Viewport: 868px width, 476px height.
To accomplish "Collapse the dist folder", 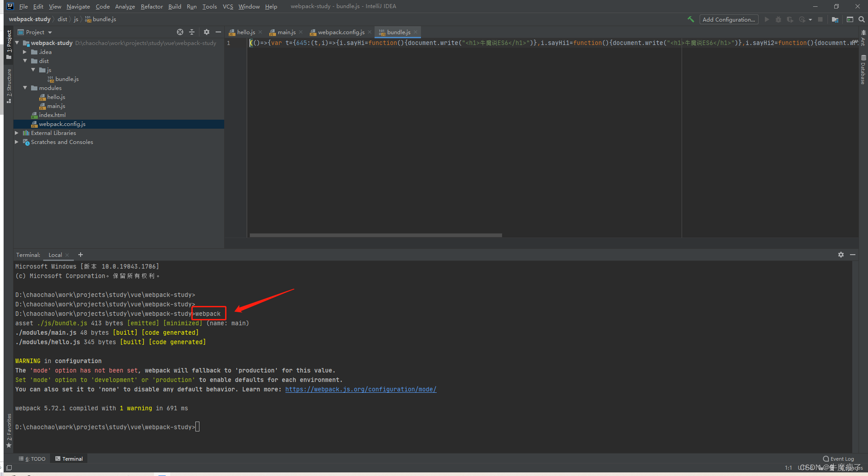I will [x=25, y=61].
